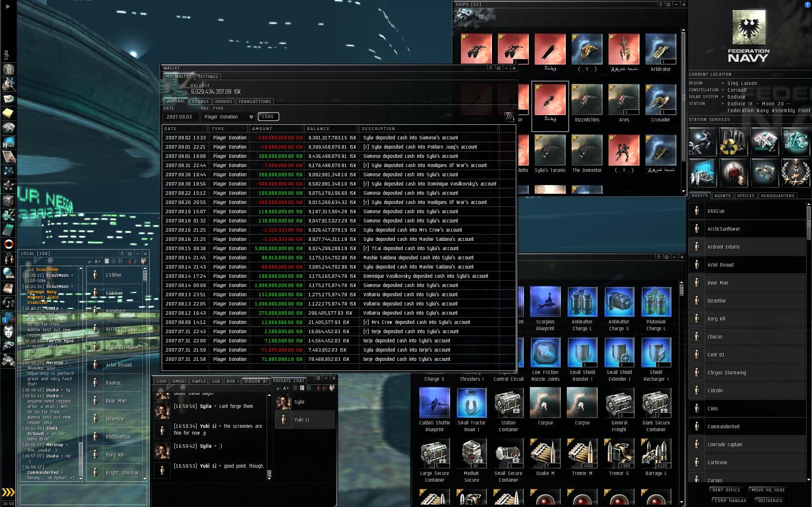Switch to the DIAGON AL chat tab

tap(256, 381)
